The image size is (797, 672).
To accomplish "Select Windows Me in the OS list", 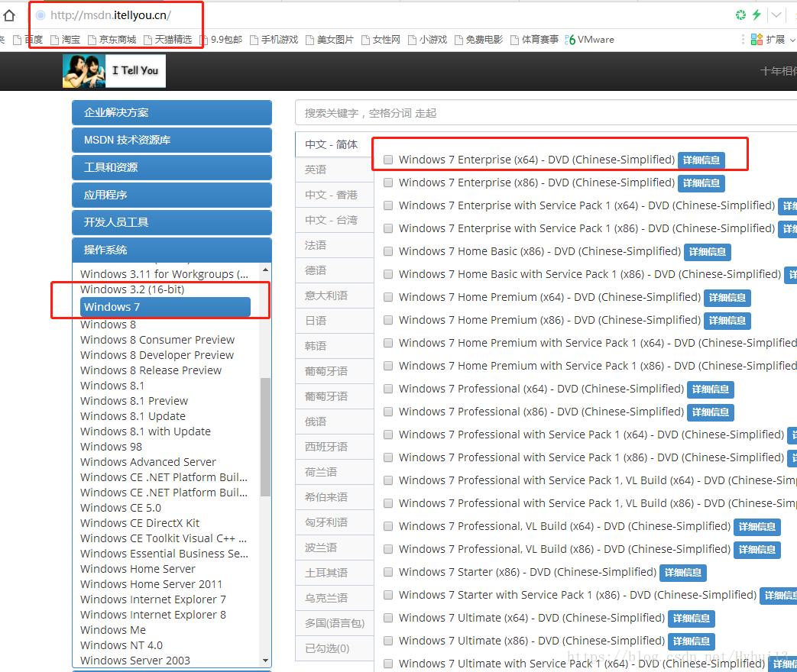I will (x=113, y=630).
